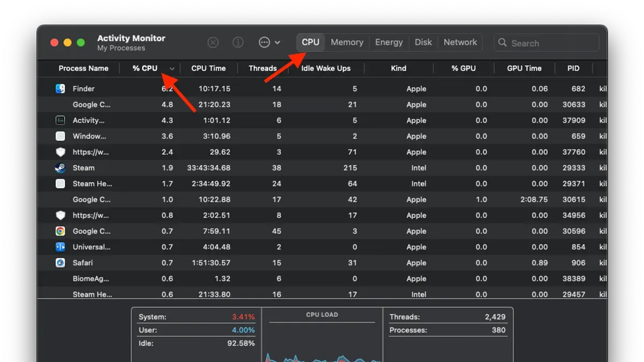The image size is (644, 362).
Task: Toggle the % CPU sort direction chevron
Action: coord(172,69)
